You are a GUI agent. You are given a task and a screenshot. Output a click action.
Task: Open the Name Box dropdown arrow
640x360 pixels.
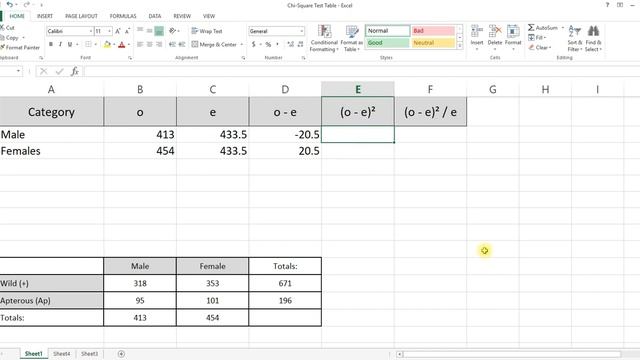18,71
